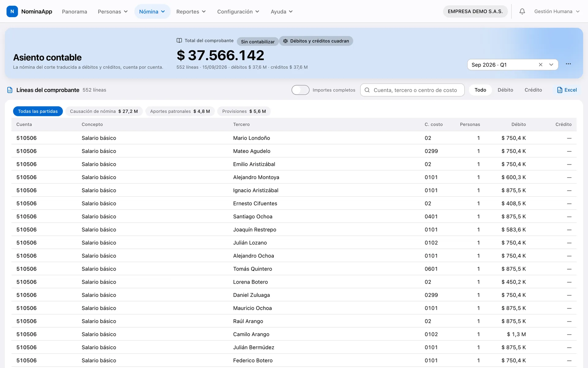Go to the Panorama page
The image size is (588, 368).
74,12
